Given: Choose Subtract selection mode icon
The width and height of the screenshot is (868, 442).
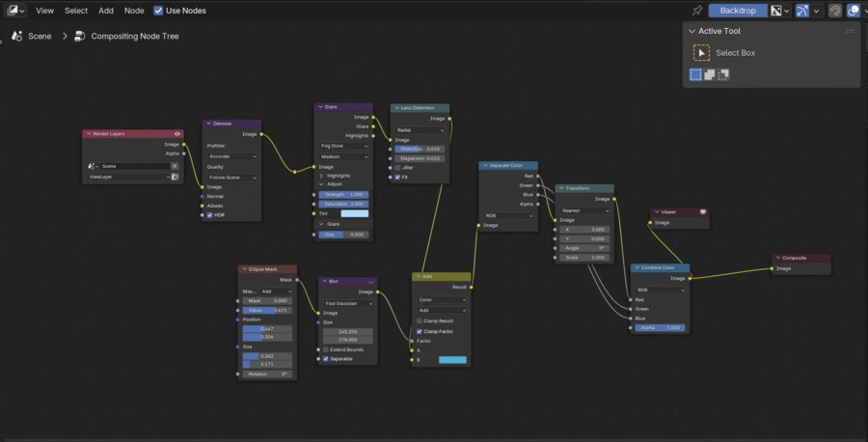Looking at the screenshot, I should click(723, 74).
